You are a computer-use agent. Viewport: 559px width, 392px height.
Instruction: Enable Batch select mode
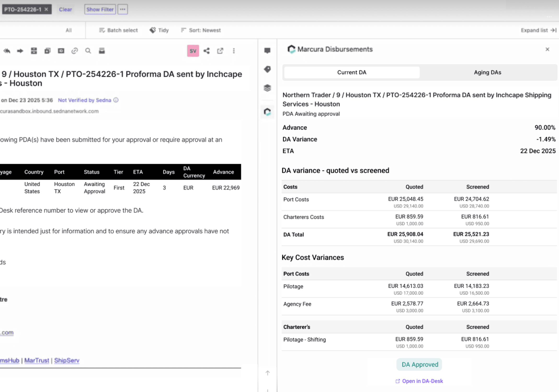pyautogui.click(x=118, y=30)
